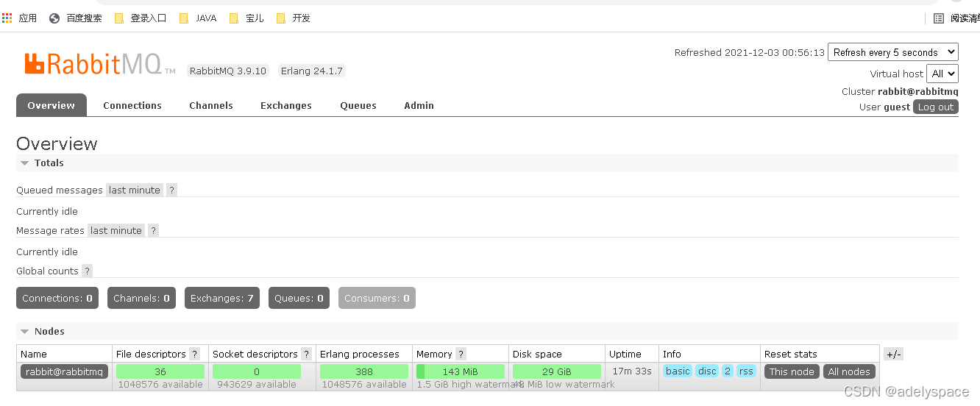
Task: Open the Virtual host dropdown
Action: 942,74
